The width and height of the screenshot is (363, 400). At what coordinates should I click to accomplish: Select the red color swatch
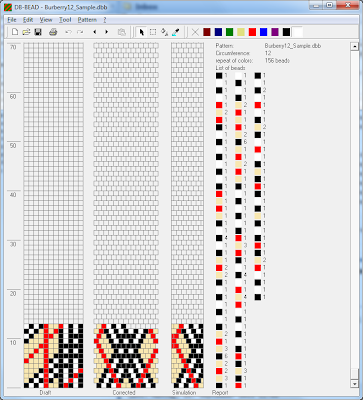252,32
